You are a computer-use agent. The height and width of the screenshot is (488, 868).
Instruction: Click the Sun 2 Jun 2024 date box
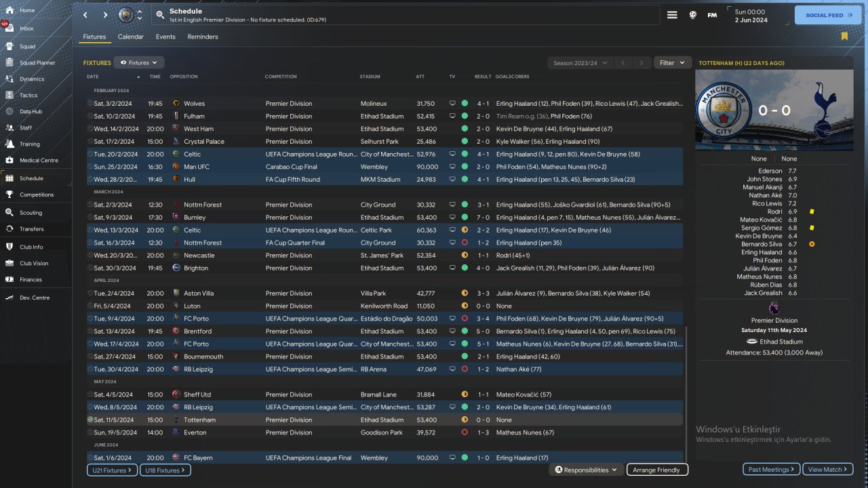coord(757,16)
